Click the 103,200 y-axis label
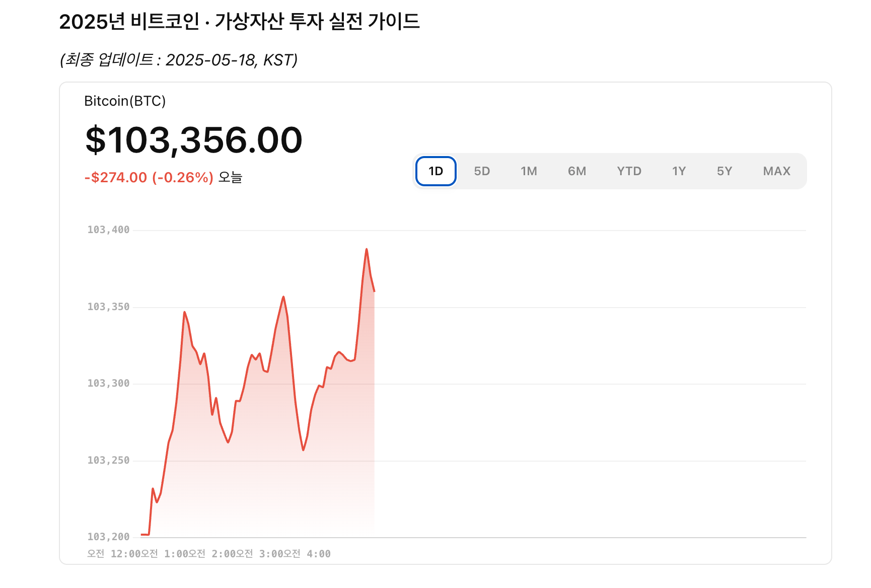This screenshot has width=871, height=588. (109, 536)
